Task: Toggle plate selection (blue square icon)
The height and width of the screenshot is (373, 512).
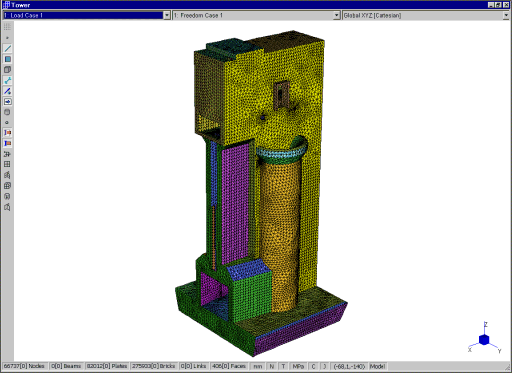Action: (7, 59)
